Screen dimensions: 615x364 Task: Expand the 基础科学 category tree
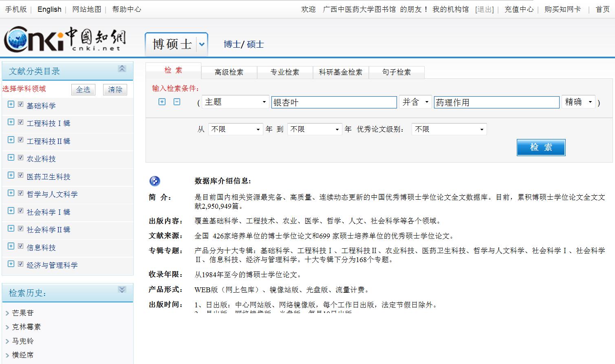click(x=11, y=105)
